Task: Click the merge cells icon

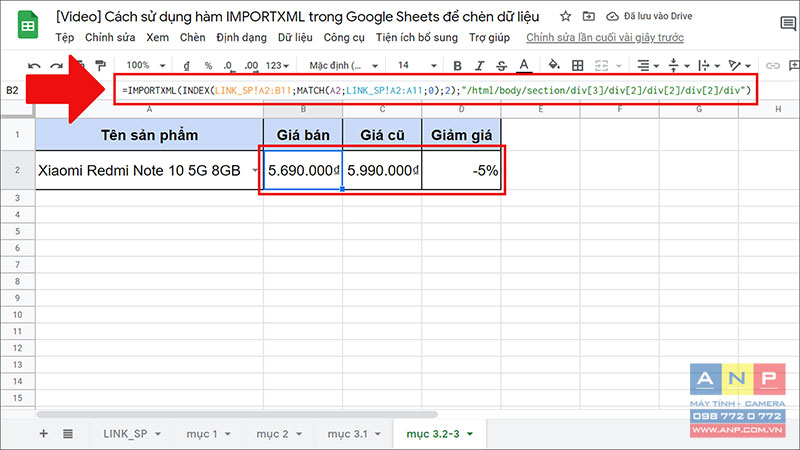Action: click(x=602, y=65)
